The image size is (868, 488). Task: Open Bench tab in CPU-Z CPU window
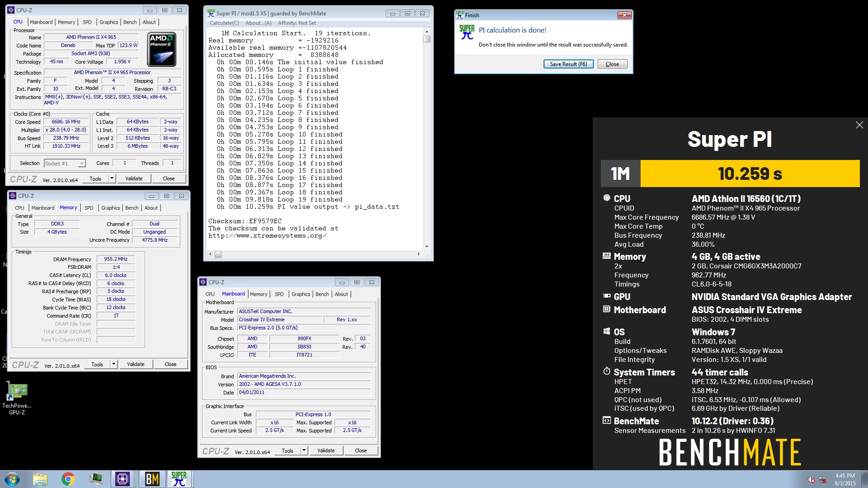[x=130, y=22]
